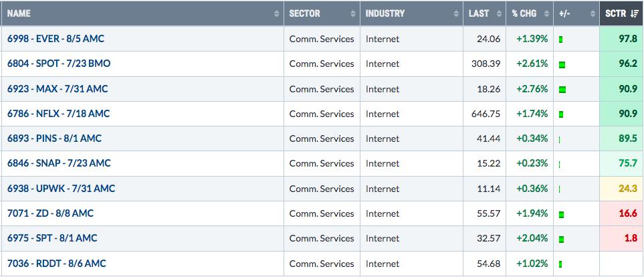
Task: Click green change bar for SPOT row
Action: point(562,64)
